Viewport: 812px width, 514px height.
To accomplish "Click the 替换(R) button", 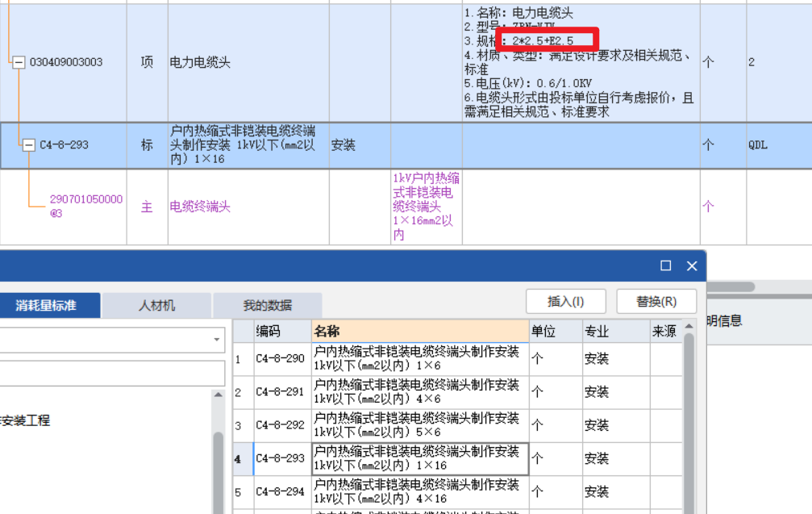I will [x=658, y=300].
